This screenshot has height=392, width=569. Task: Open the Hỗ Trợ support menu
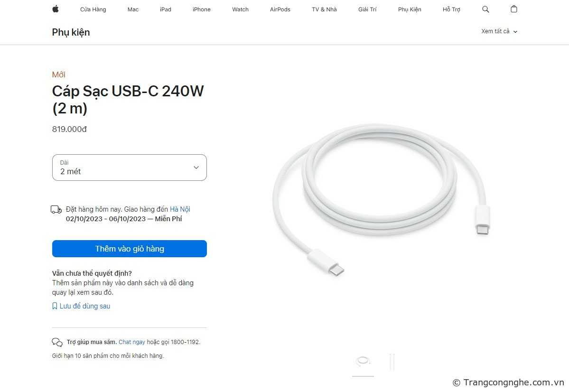click(451, 9)
